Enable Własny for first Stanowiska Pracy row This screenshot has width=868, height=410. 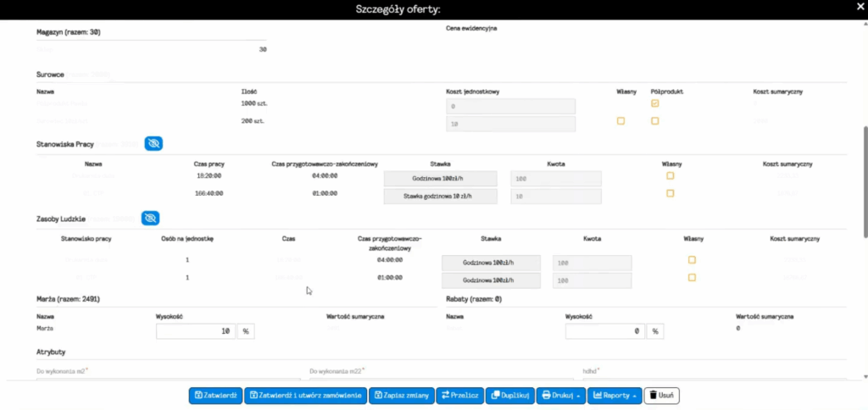(x=670, y=175)
